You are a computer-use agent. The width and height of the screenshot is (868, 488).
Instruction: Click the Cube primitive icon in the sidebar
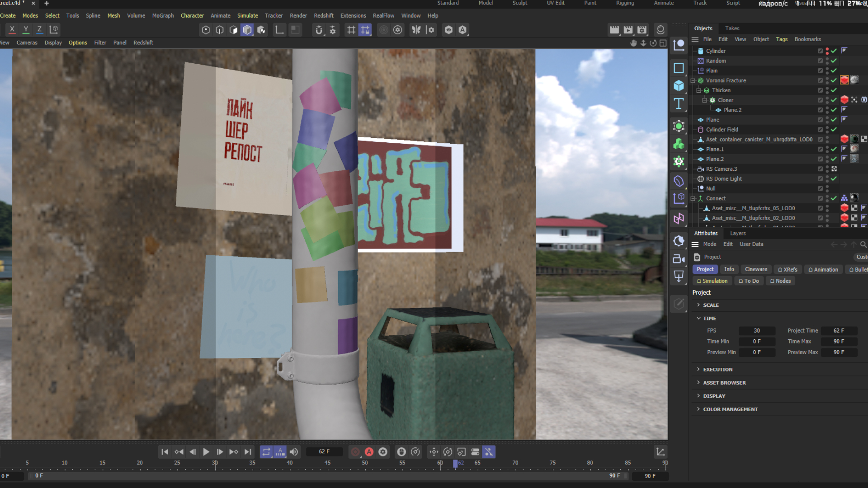click(679, 85)
